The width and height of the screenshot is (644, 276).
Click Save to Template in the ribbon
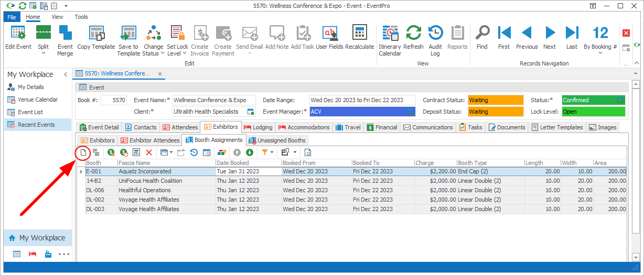128,40
